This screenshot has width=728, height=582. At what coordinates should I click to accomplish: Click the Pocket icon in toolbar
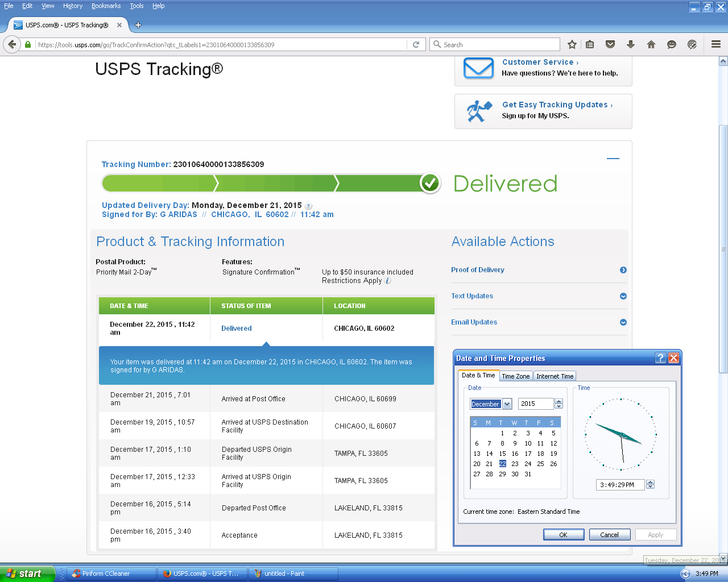point(610,44)
